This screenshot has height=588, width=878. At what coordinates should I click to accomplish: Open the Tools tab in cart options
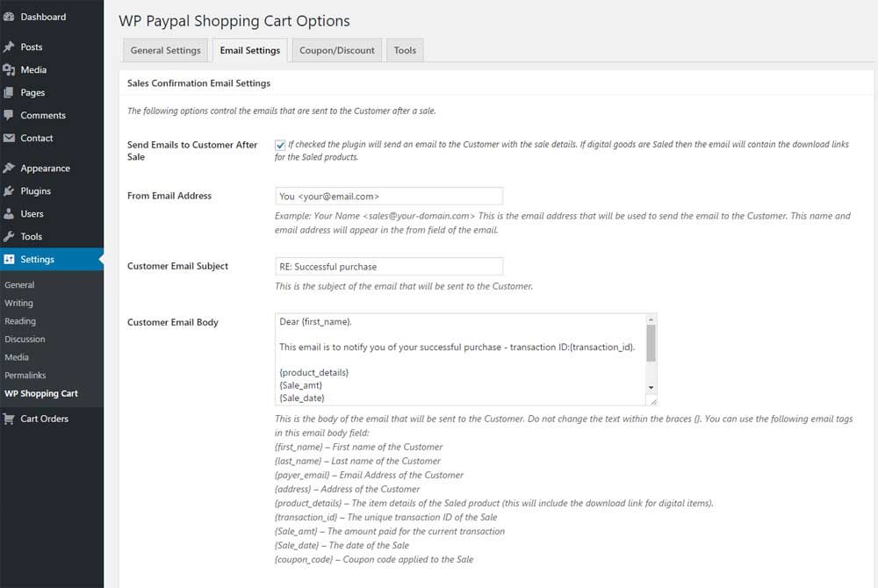coord(405,50)
